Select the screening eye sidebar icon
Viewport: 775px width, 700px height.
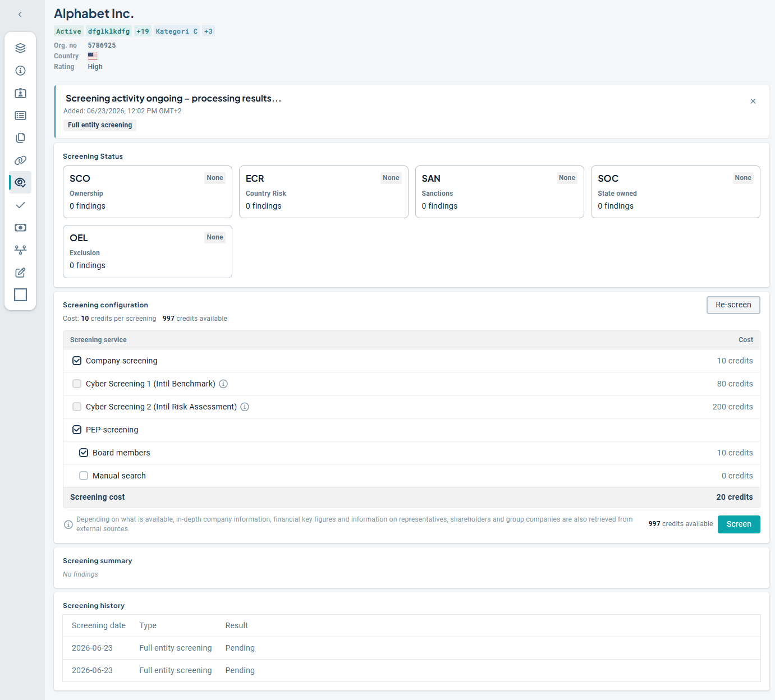click(x=20, y=183)
